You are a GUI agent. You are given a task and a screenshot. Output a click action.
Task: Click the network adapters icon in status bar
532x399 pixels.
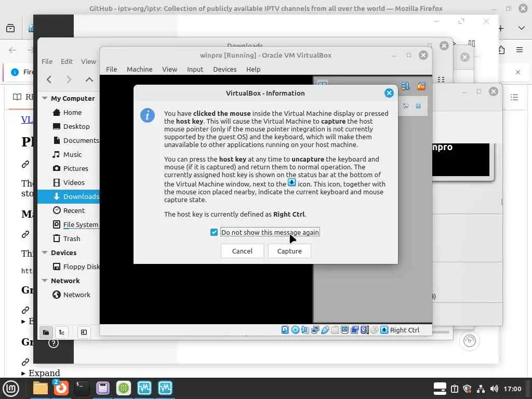315,330
